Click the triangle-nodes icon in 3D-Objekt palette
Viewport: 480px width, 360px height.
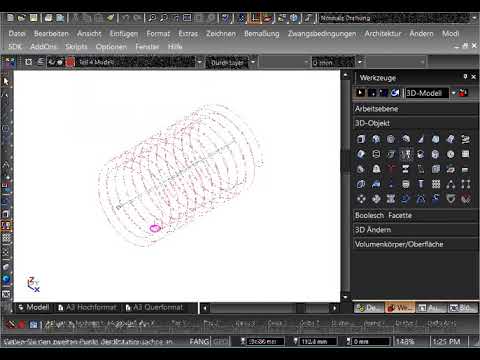(x=451, y=184)
